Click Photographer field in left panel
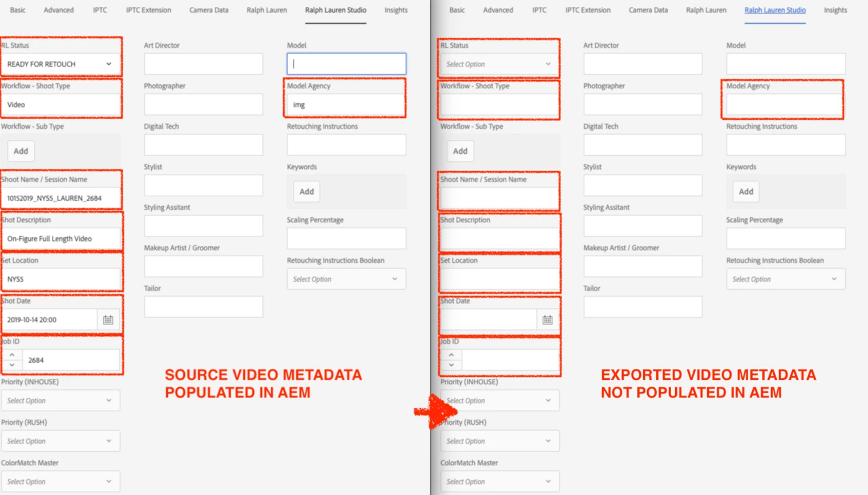 point(204,104)
